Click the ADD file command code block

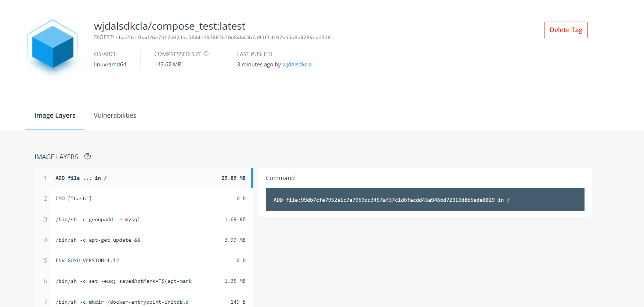(x=425, y=200)
